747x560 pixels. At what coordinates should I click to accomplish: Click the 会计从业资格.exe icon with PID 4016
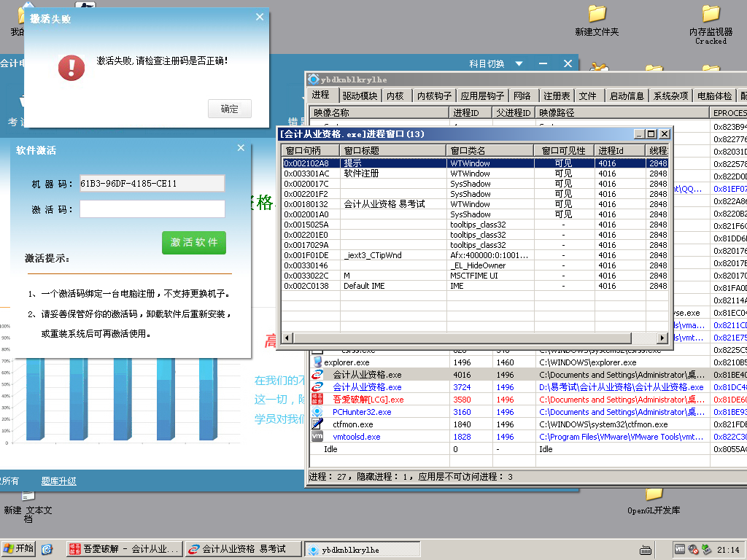pyautogui.click(x=317, y=375)
